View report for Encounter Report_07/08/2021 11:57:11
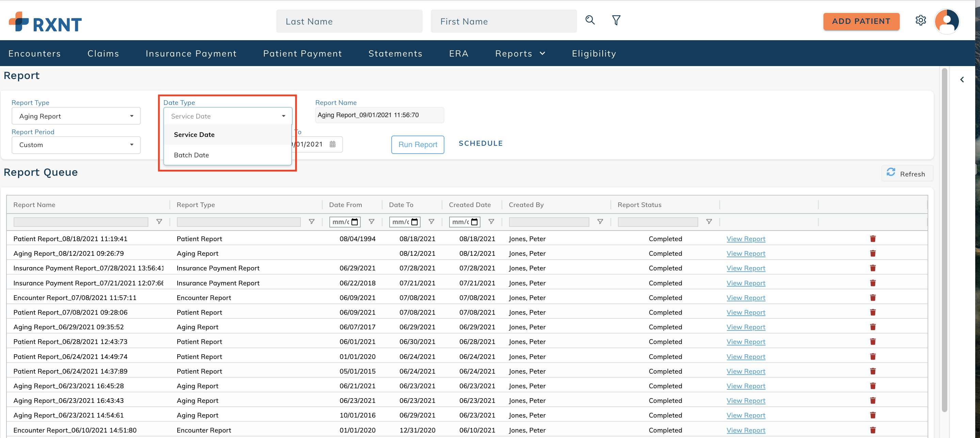 coord(746,297)
